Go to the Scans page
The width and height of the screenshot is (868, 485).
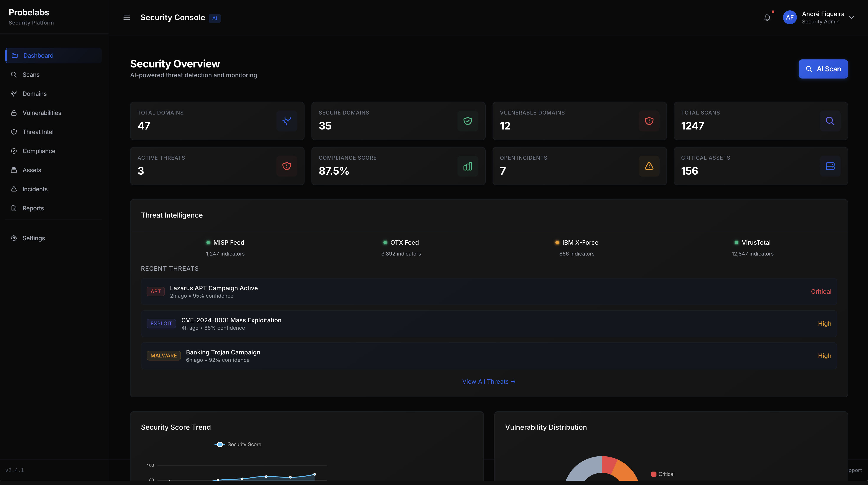coord(54,74)
